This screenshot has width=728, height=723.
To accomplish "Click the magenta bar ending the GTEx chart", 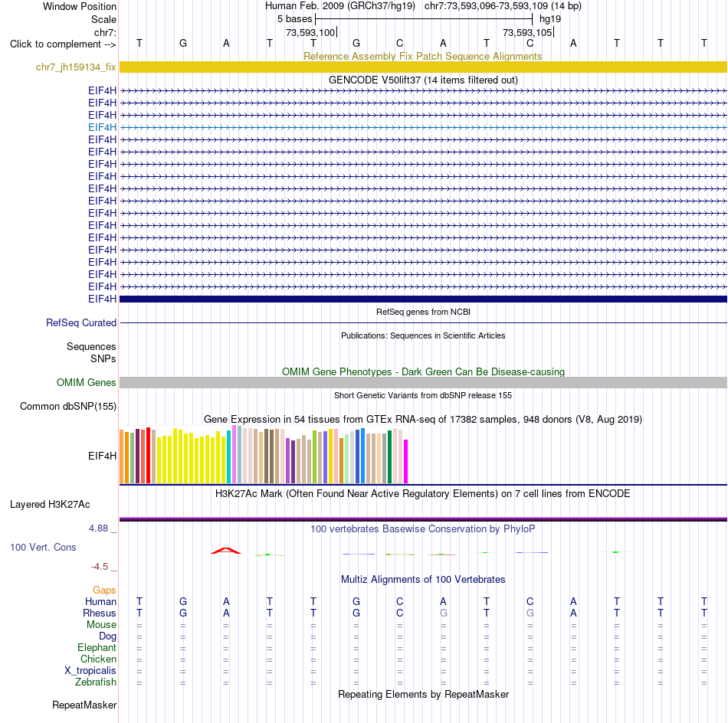I will (406, 461).
